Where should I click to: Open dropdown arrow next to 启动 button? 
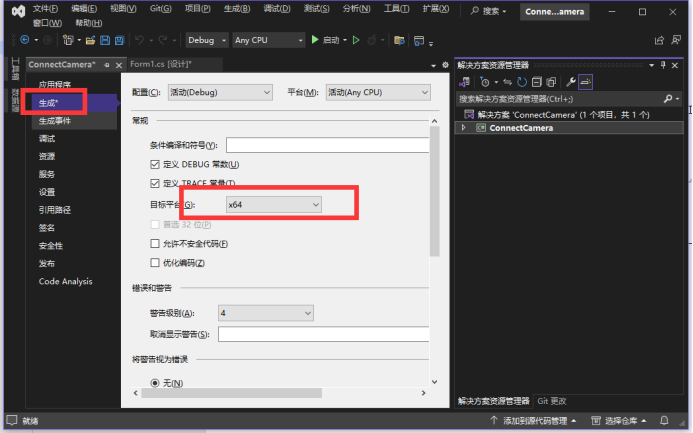[345, 40]
